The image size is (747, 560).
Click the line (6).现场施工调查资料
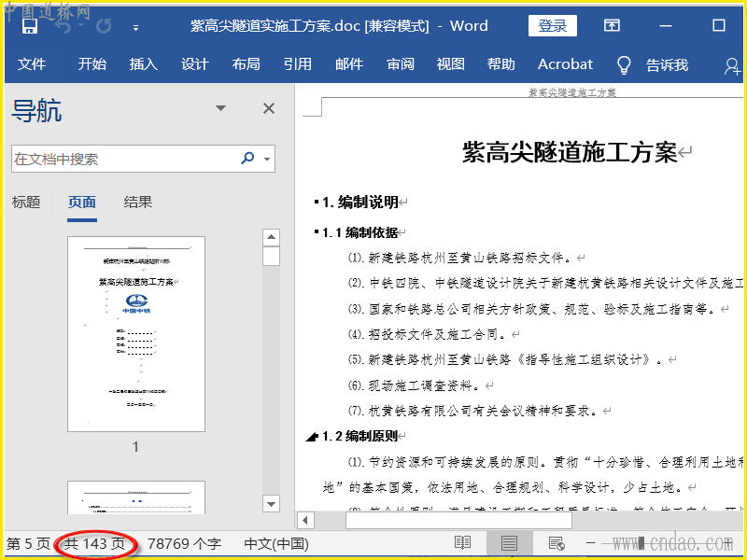pyautogui.click(x=414, y=385)
